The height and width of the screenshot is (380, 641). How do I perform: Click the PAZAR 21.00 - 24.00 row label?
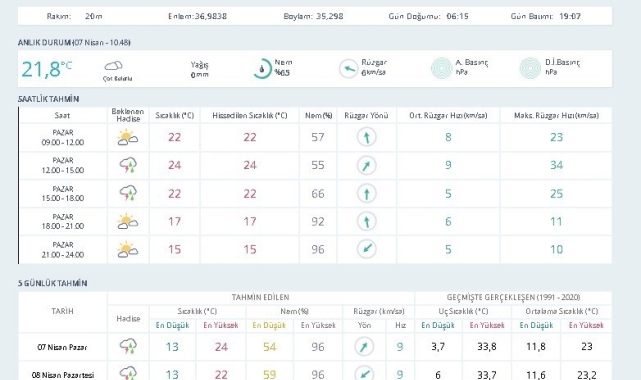[63, 250]
